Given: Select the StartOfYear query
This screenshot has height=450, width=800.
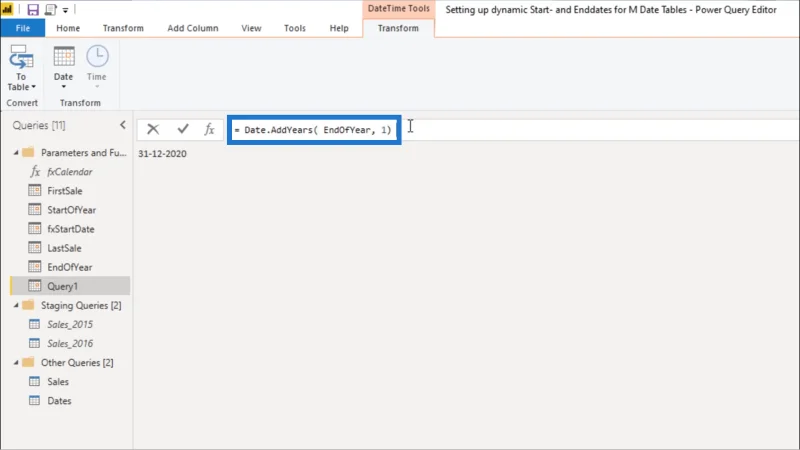Looking at the screenshot, I should click(70, 210).
